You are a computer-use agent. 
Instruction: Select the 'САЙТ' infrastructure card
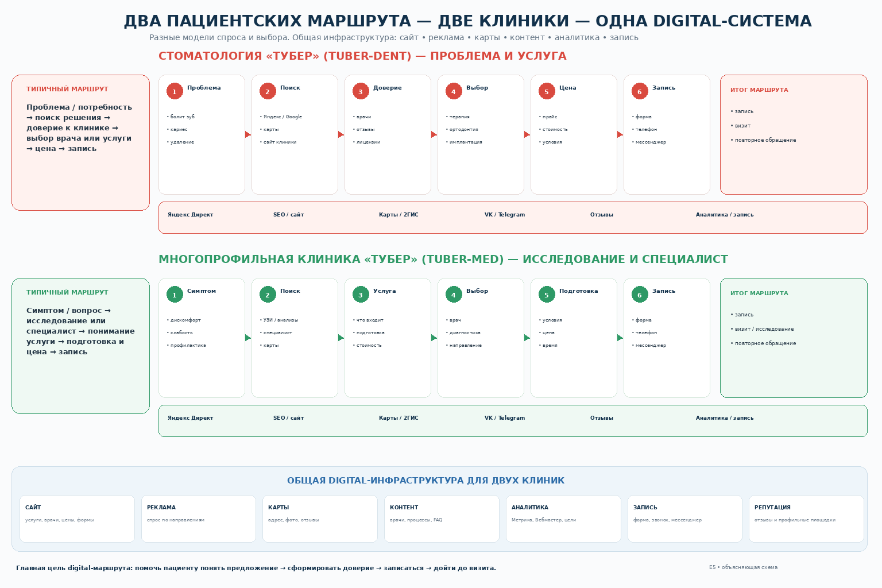point(77,519)
